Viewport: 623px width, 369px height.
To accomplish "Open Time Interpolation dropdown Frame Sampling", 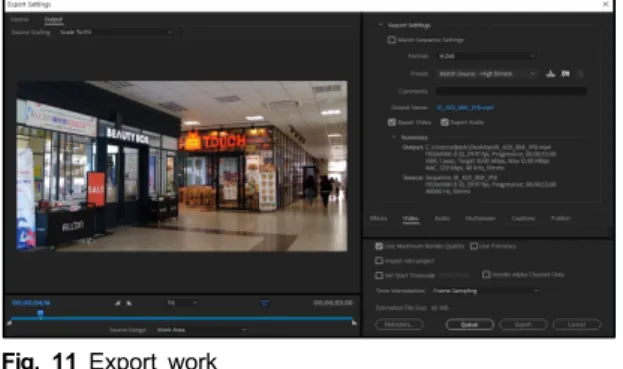I will point(486,291).
